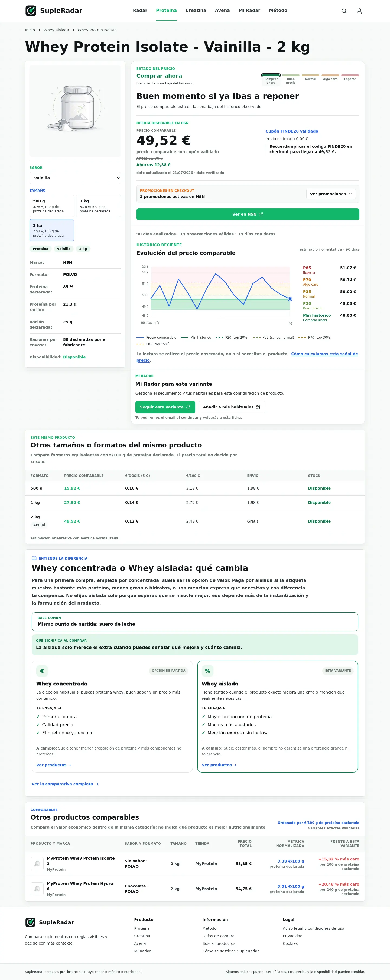
Task: Click the current price point on the chart
Action: 290,299
